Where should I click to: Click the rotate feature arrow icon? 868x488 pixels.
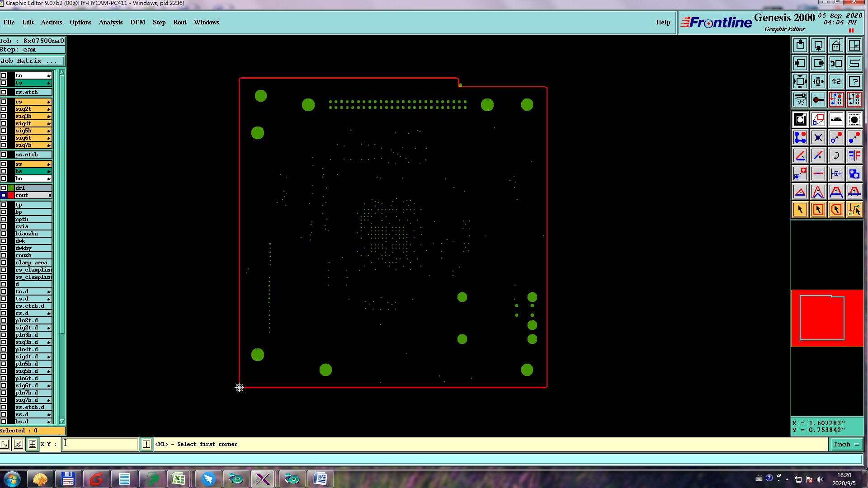(836, 156)
